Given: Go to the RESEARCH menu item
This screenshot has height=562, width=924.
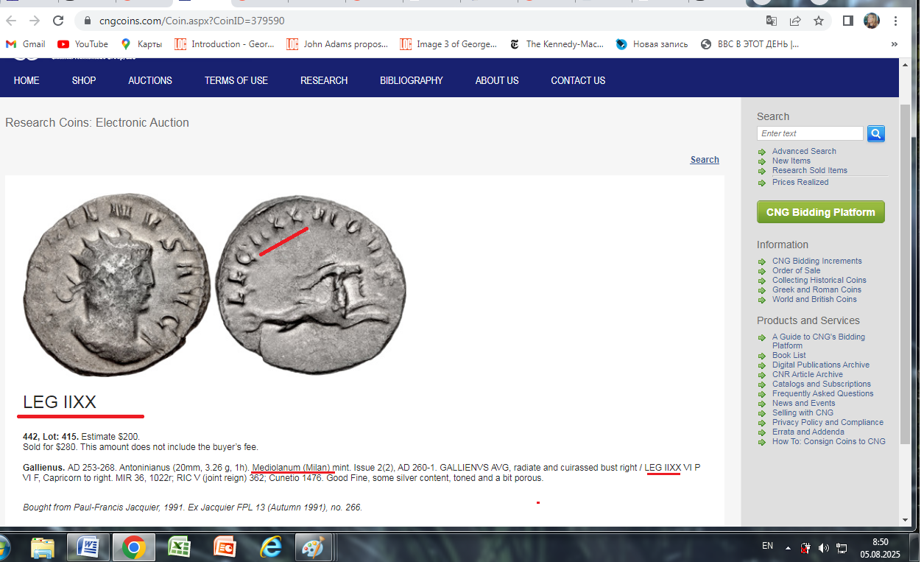Looking at the screenshot, I should coord(324,80).
